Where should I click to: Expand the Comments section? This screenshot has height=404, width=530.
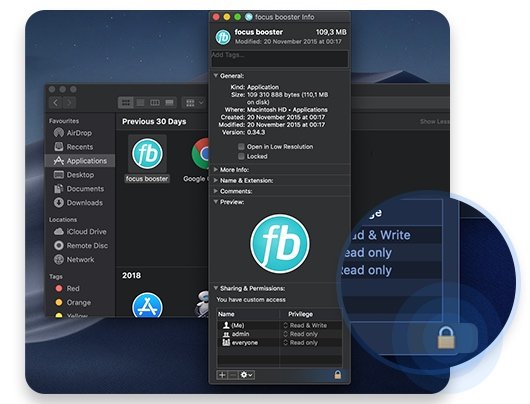[x=216, y=191]
